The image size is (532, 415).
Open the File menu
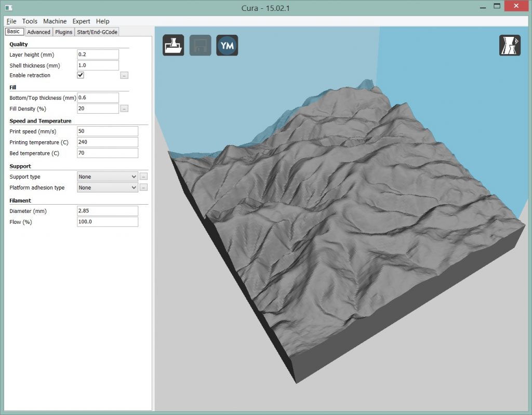[x=11, y=21]
